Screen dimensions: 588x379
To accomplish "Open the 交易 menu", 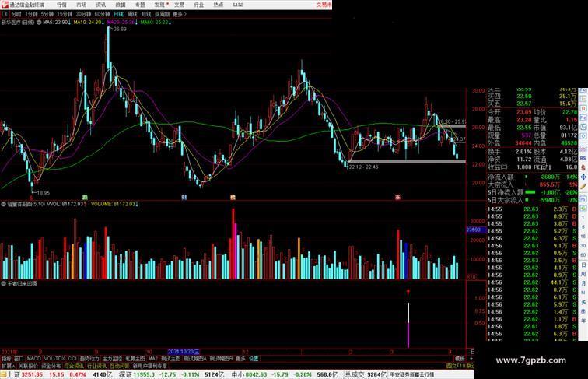I will [x=179, y=5].
